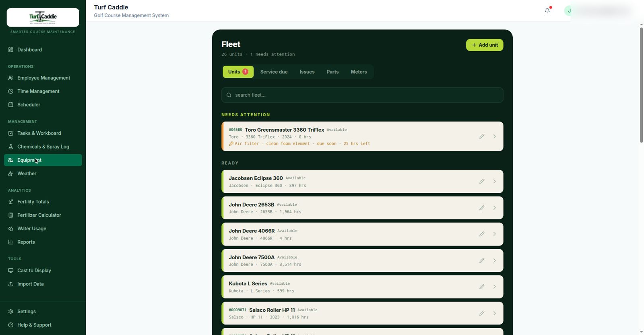644x335 pixels.
Task: Click pencil icon for John Deere 2653B
Action: [482, 208]
